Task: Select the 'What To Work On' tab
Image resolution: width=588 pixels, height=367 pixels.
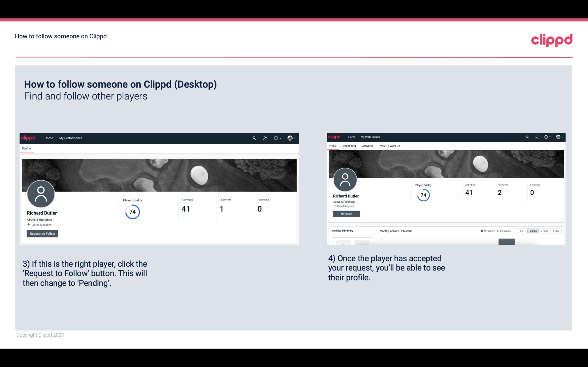Action: click(x=389, y=146)
